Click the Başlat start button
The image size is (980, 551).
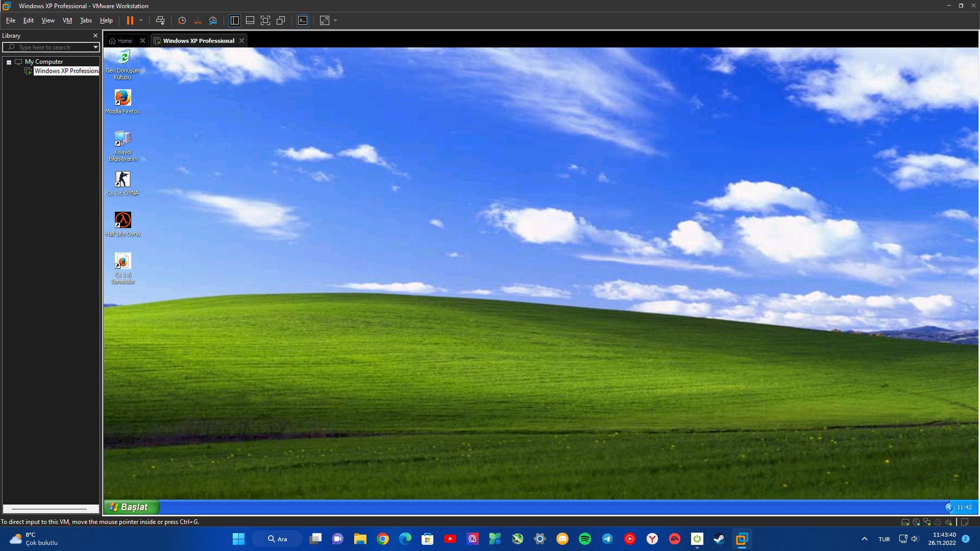[x=132, y=507]
